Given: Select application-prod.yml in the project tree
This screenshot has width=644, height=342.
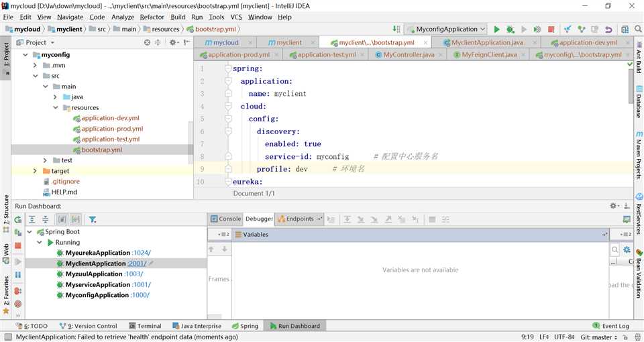Looking at the screenshot, I should [112, 129].
